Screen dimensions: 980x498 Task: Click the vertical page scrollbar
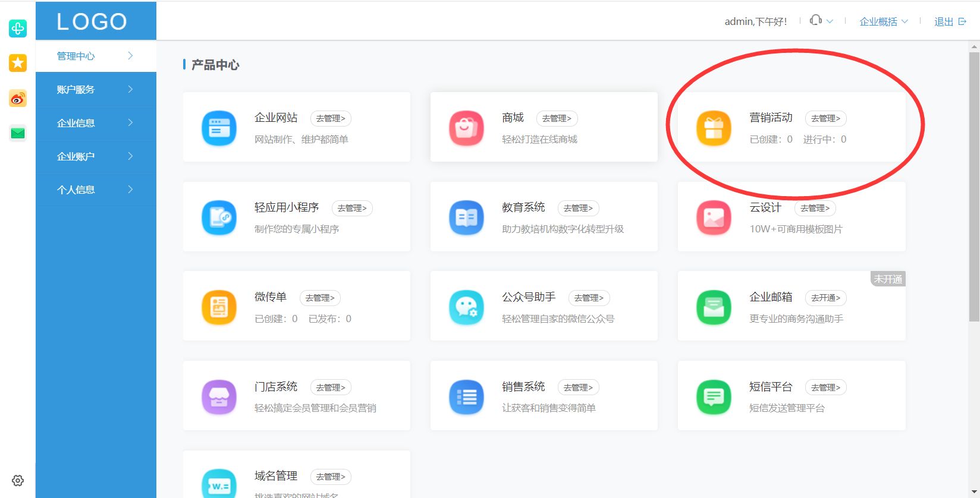[x=974, y=187]
